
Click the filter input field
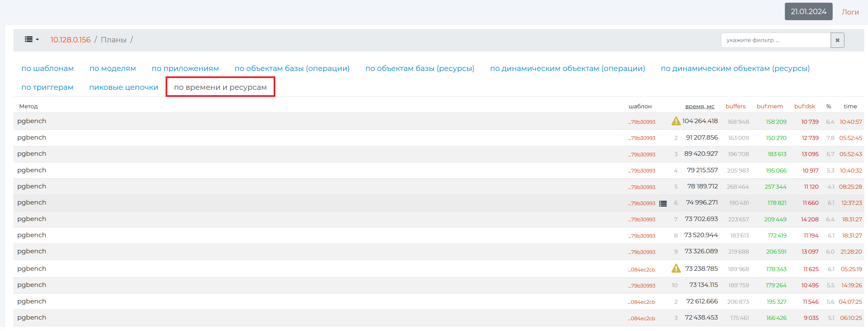click(x=775, y=40)
